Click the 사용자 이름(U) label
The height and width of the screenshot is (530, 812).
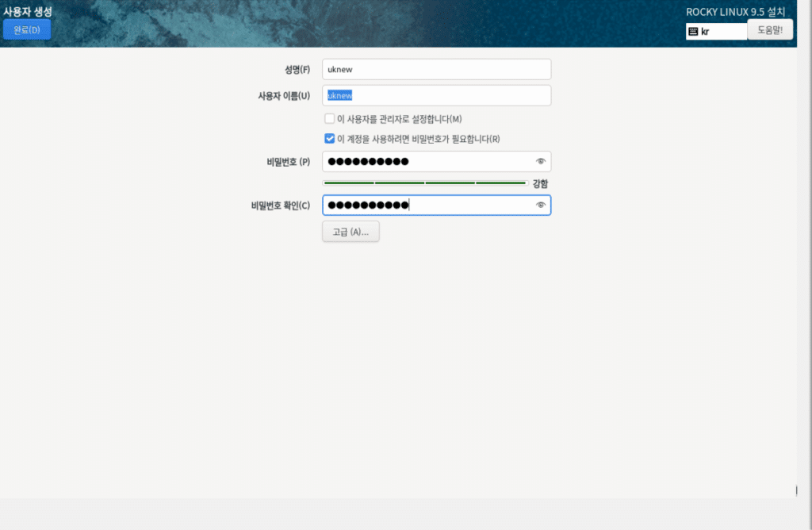(x=284, y=96)
